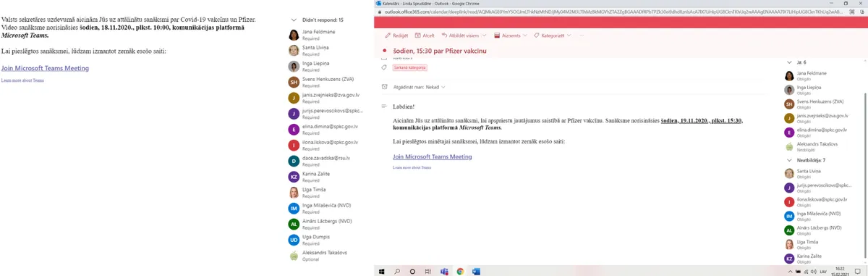Click the IM avatar of Inga Milaševiča in Neatbildēja list
The width and height of the screenshot is (868, 276).
pos(790,216)
